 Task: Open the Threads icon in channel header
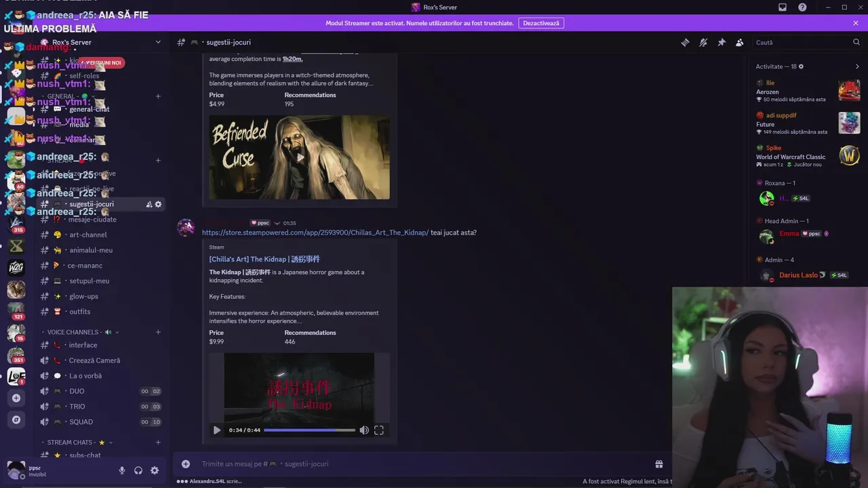[x=685, y=42]
